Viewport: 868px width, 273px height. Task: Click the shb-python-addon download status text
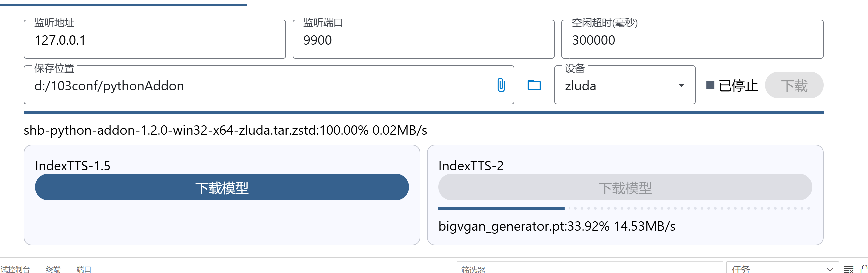(225, 130)
